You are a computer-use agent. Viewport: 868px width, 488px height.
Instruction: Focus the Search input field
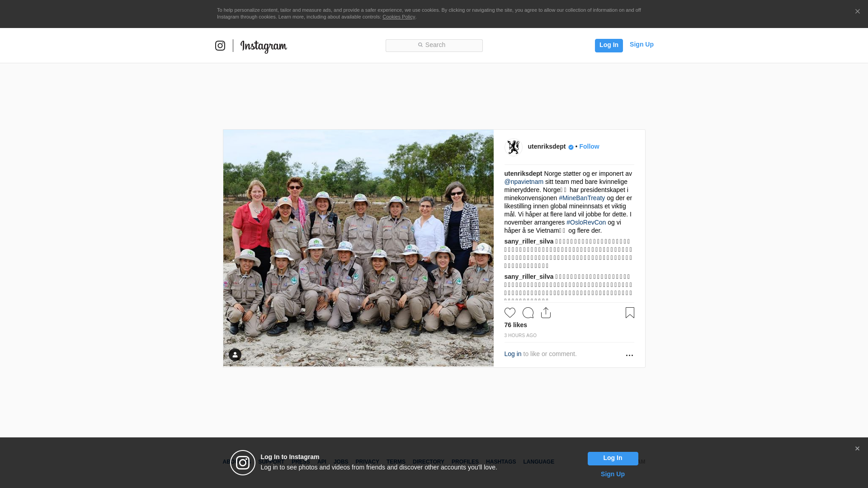tap(434, 45)
